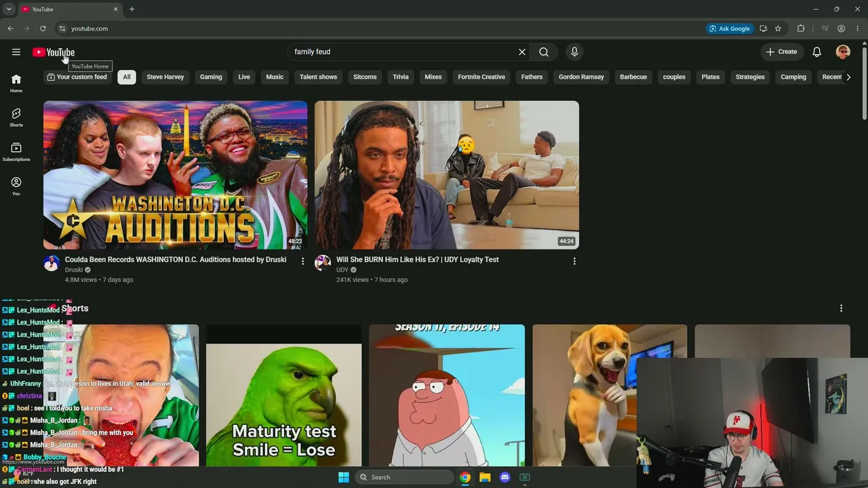868x488 pixels.
Task: Open Shorts in the YouTube sidebar
Action: [16, 117]
